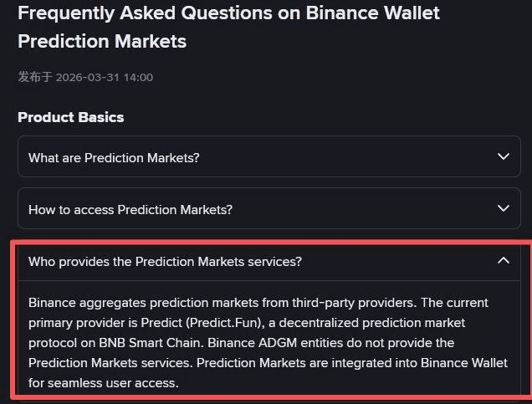Collapse the up-chevron on "Who provides" question
Viewport: 532px width, 404px height.
pyautogui.click(x=503, y=261)
